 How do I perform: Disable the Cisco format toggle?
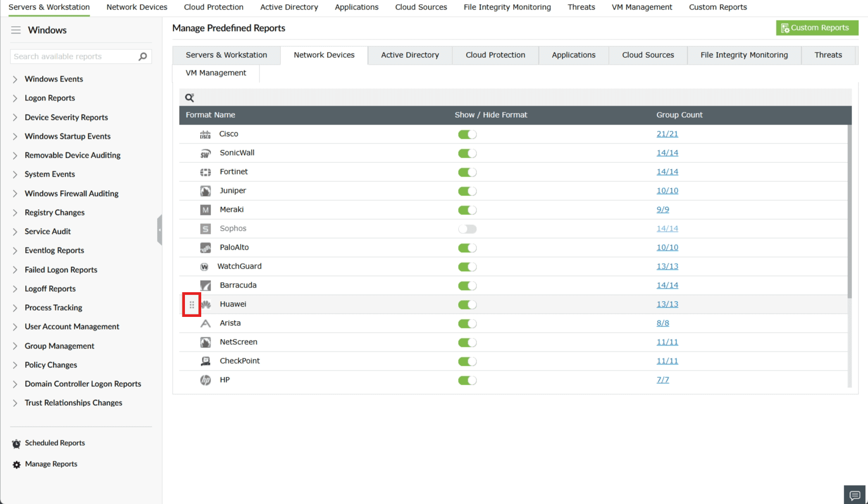click(x=467, y=134)
